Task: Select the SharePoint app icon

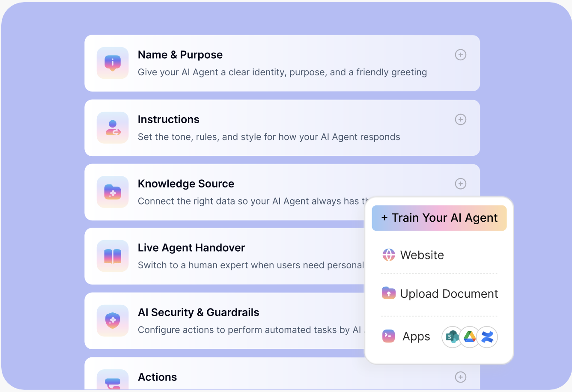Action: pos(453,337)
